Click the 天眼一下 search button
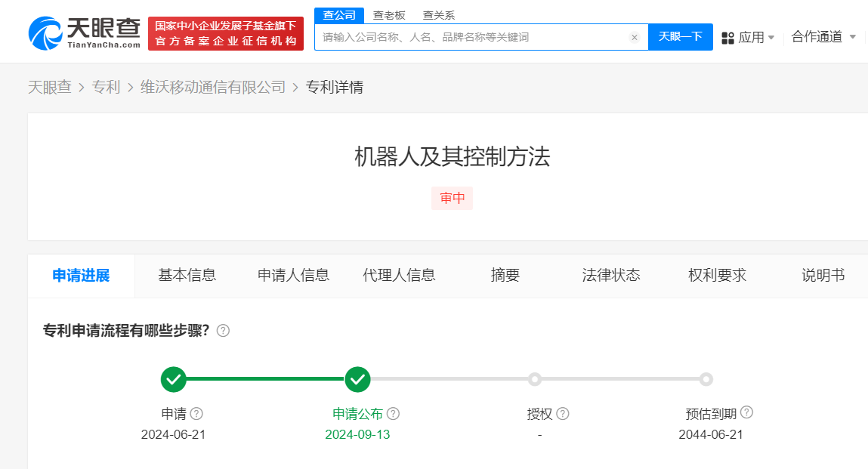 tap(680, 37)
